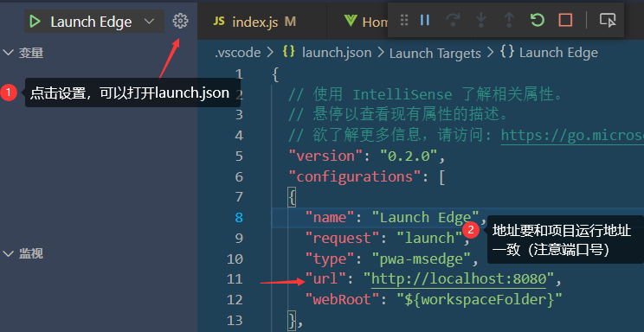Click line number 11 in gutter
The height and width of the screenshot is (332, 644).
[235, 279]
